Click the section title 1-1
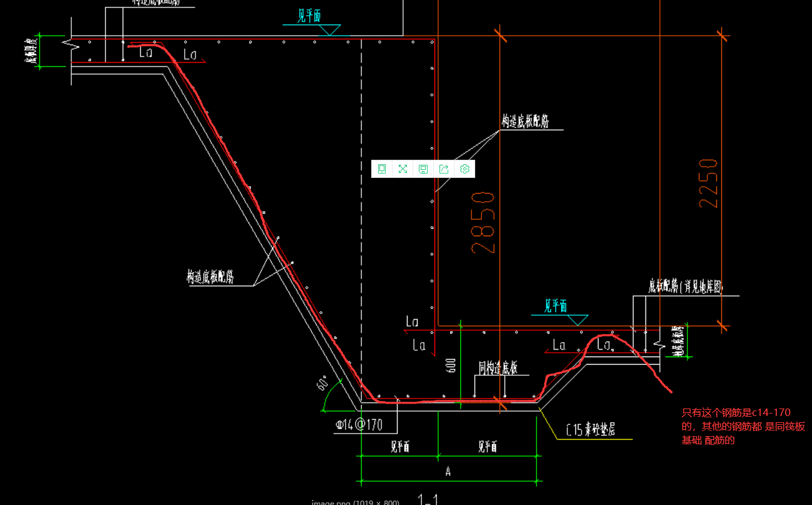The width and height of the screenshot is (812, 505). point(428,499)
